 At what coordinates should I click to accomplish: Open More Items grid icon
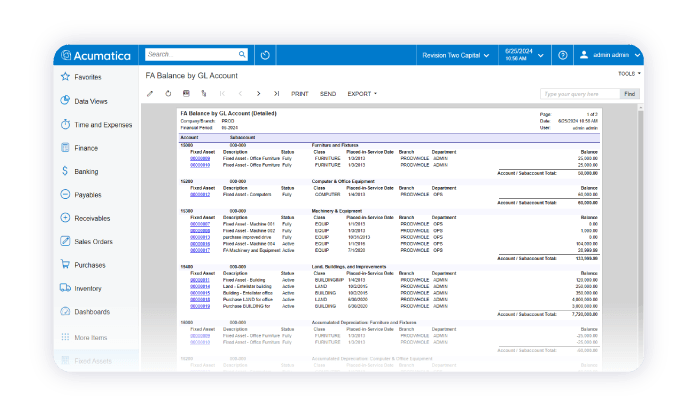point(65,337)
